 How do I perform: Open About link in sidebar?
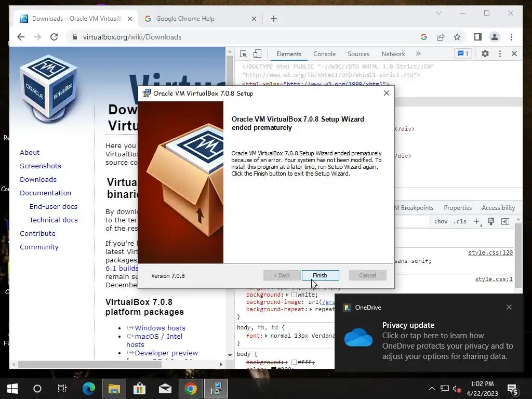[30, 152]
